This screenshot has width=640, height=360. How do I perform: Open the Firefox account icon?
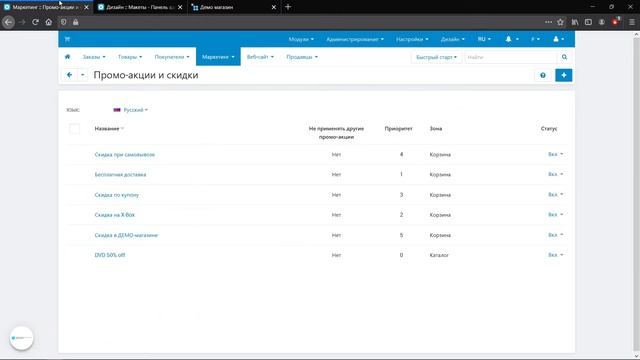click(x=602, y=22)
